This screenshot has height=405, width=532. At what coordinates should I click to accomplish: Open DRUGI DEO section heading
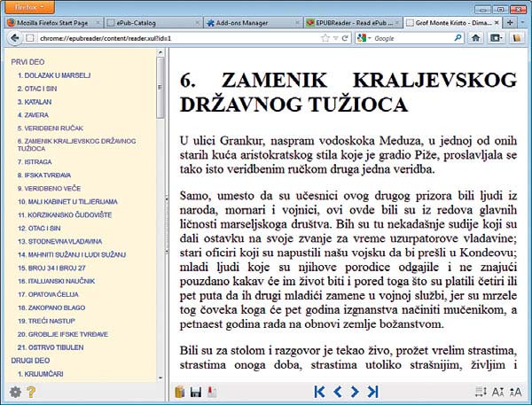[30, 361]
